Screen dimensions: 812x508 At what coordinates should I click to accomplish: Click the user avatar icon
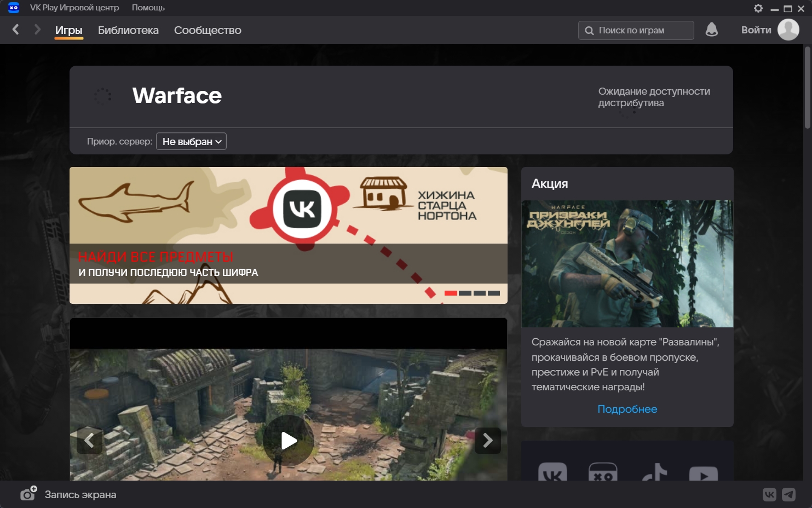pyautogui.click(x=788, y=30)
